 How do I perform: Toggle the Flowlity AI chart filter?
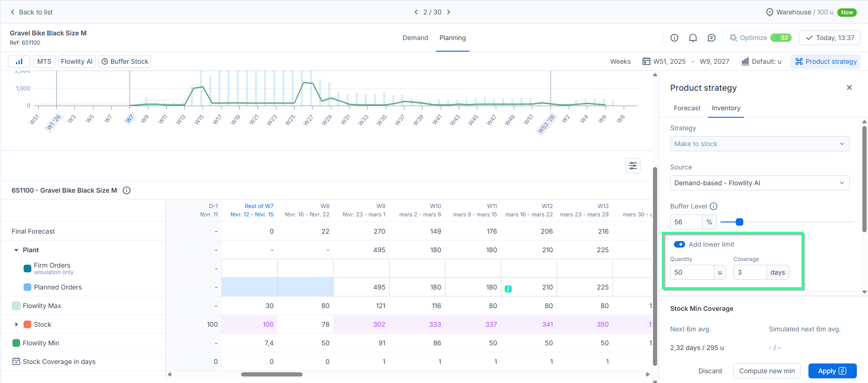[77, 61]
